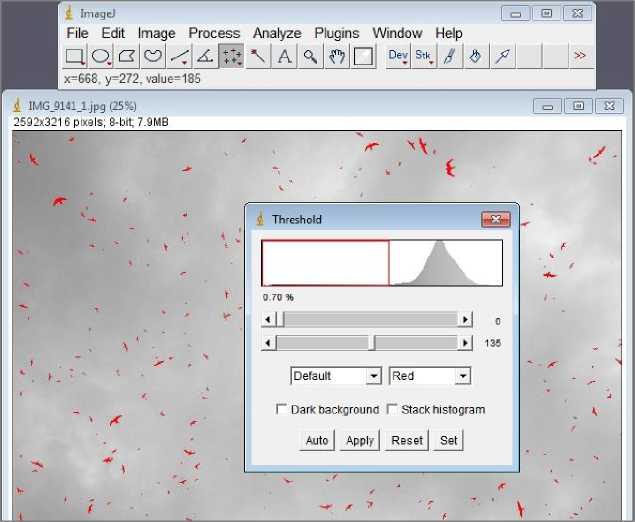Minimize the ImageJ main window

coord(516,13)
